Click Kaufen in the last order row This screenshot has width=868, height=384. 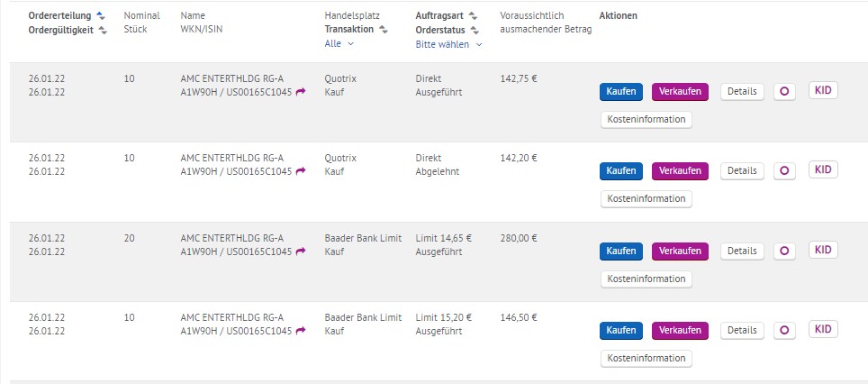click(x=621, y=330)
